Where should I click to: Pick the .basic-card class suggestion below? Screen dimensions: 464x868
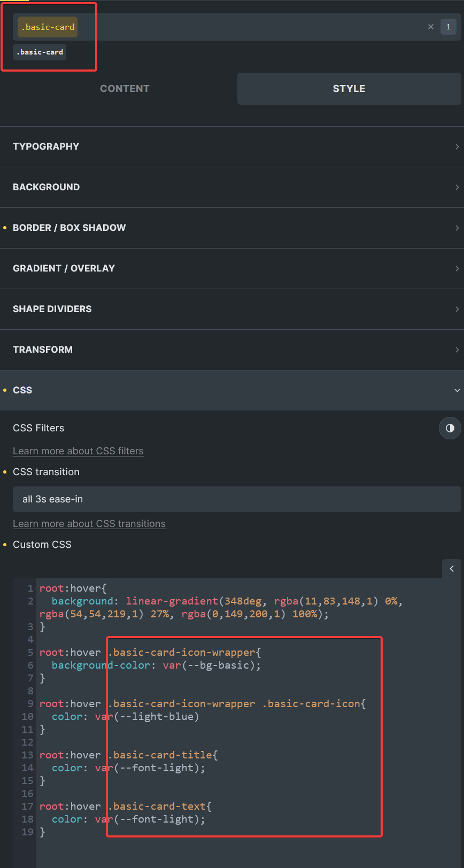click(40, 52)
